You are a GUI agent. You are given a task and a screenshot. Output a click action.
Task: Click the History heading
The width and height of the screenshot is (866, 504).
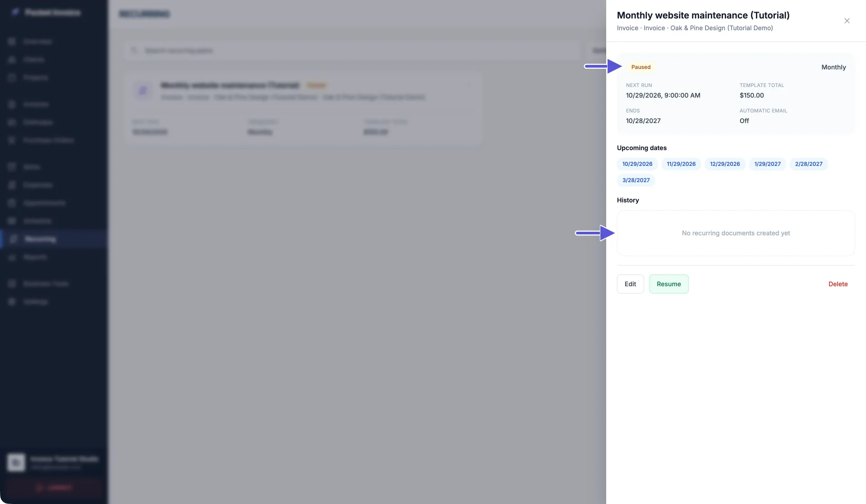coord(627,200)
